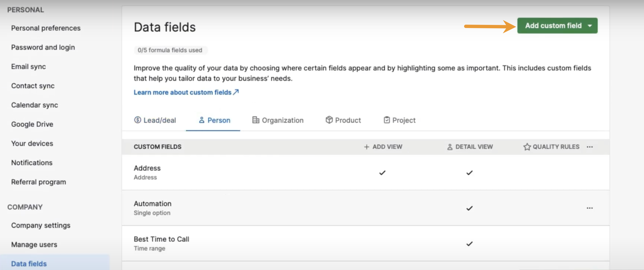Click the DETAIL VIEW person icon

click(x=450, y=147)
